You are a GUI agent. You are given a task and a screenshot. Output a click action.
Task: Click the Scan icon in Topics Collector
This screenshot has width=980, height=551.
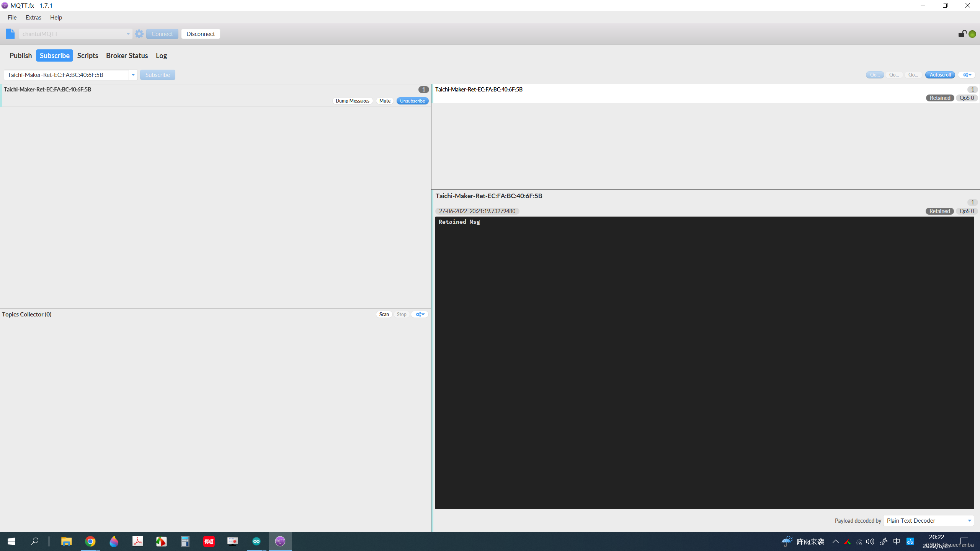coord(384,314)
